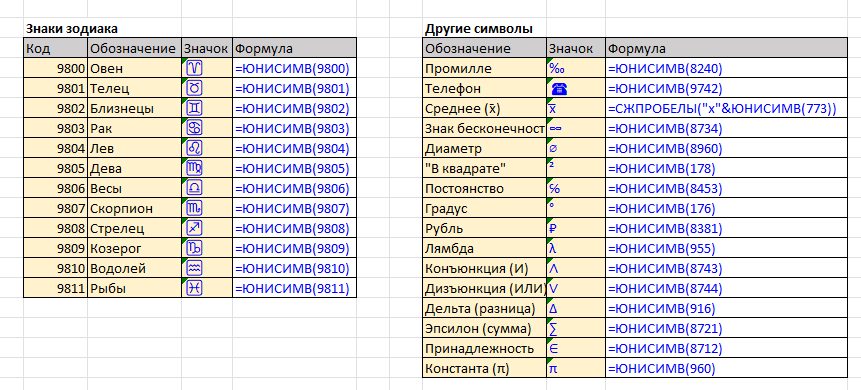The height and width of the screenshot is (390, 861).
Task: Select the 'Принадлежность' name cell
Action: (x=485, y=348)
